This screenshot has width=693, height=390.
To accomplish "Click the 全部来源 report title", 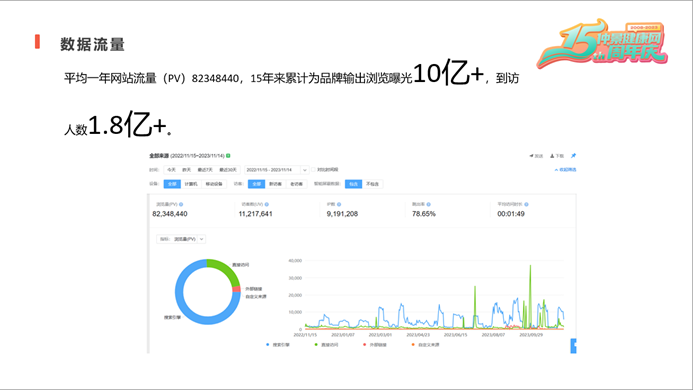I will (x=159, y=156).
